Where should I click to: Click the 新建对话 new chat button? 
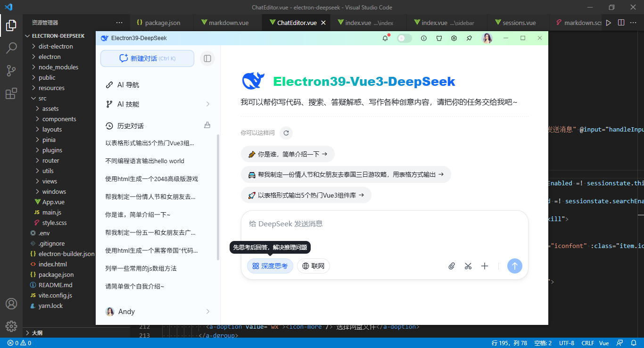[147, 58]
